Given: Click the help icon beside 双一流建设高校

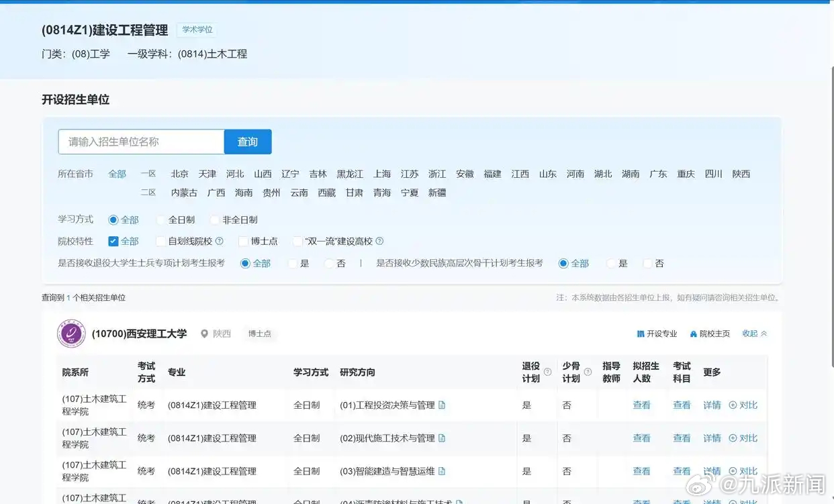Looking at the screenshot, I should point(379,241).
